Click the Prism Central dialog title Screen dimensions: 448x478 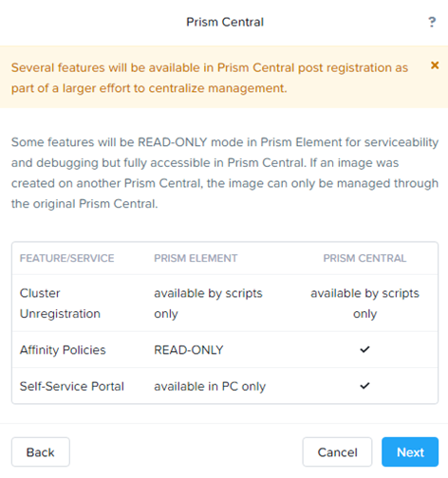[x=225, y=22]
